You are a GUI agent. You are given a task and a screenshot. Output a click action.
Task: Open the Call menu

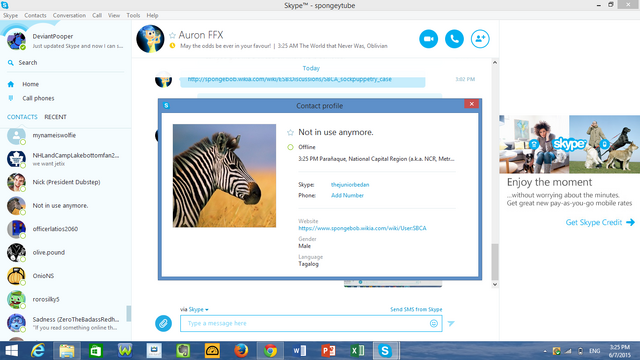pyautogui.click(x=97, y=16)
